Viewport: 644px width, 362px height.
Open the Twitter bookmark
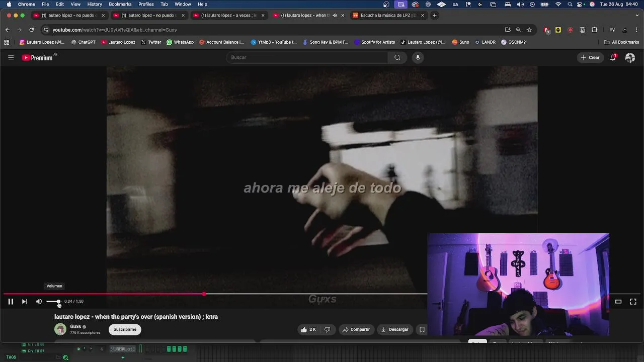[x=151, y=42]
